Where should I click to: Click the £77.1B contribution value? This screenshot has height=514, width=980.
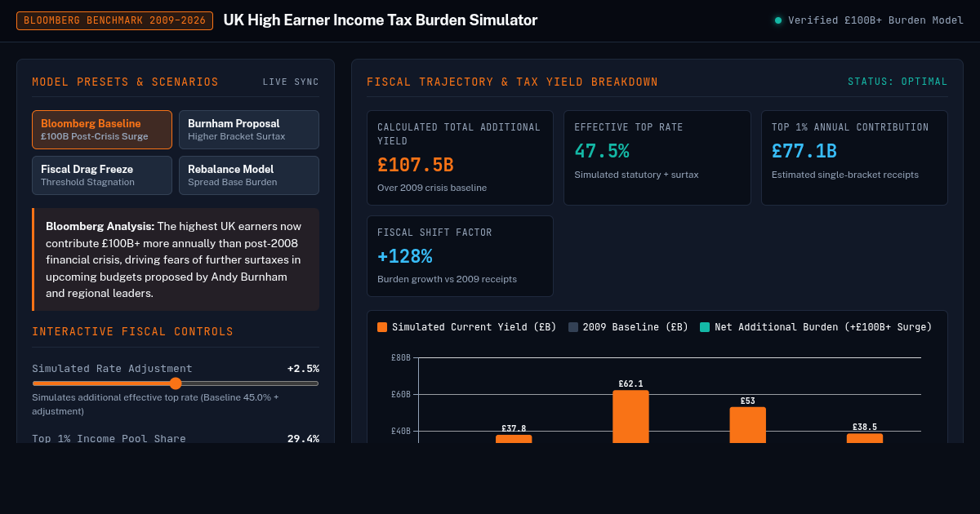(804, 152)
